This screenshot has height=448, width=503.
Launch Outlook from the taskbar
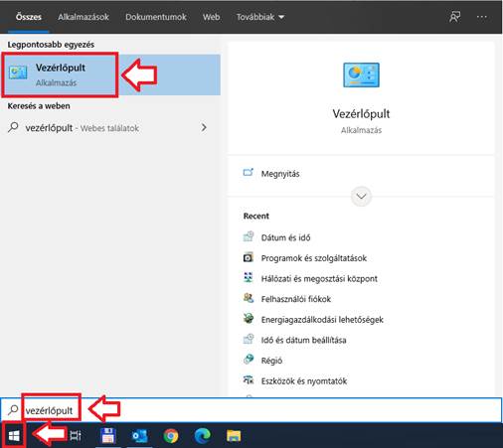pos(139,436)
